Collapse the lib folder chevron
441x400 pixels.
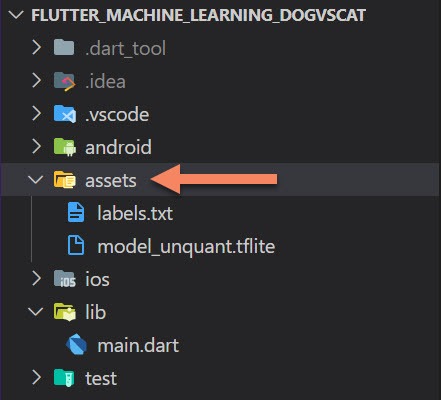pyautogui.click(x=36, y=312)
